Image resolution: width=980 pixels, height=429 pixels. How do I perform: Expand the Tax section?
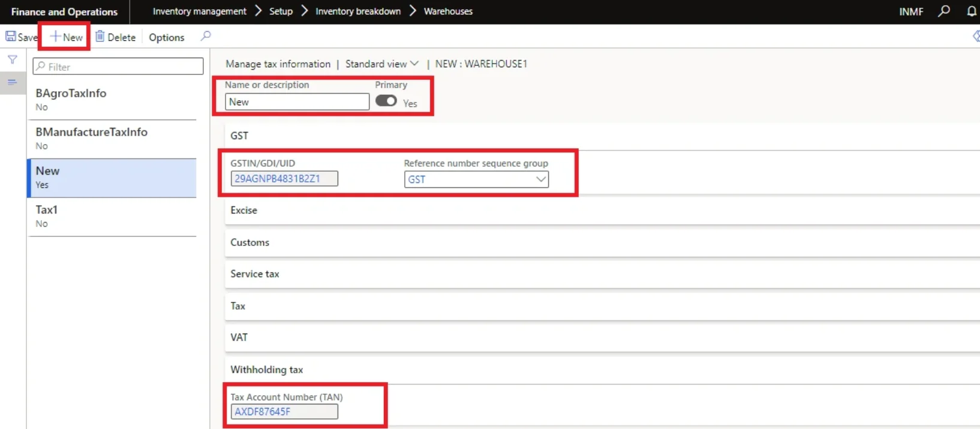(602, 306)
